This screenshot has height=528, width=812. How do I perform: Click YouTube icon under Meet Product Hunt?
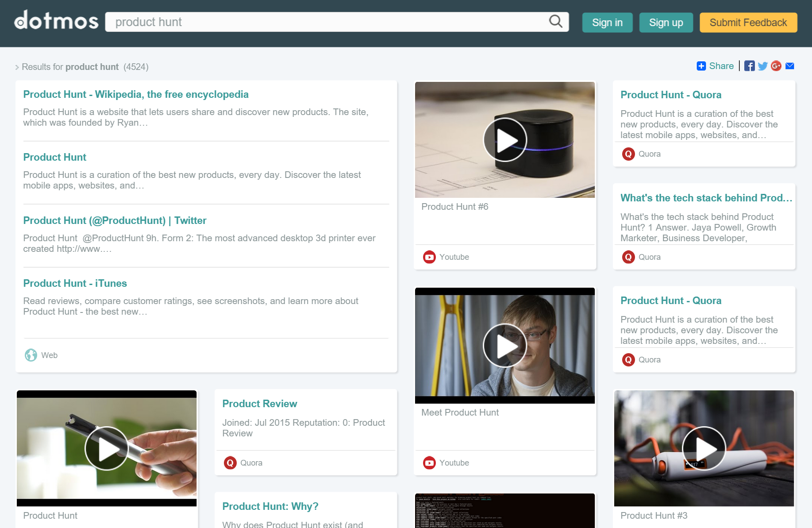(429, 462)
